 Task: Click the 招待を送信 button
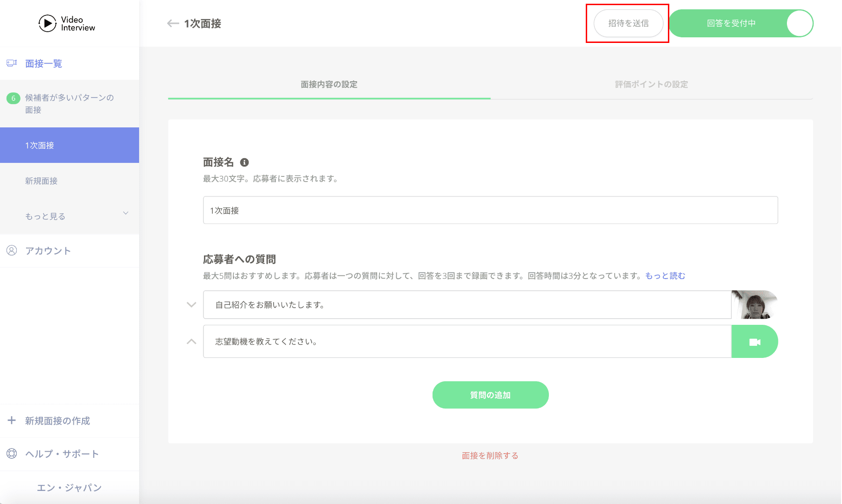point(628,23)
